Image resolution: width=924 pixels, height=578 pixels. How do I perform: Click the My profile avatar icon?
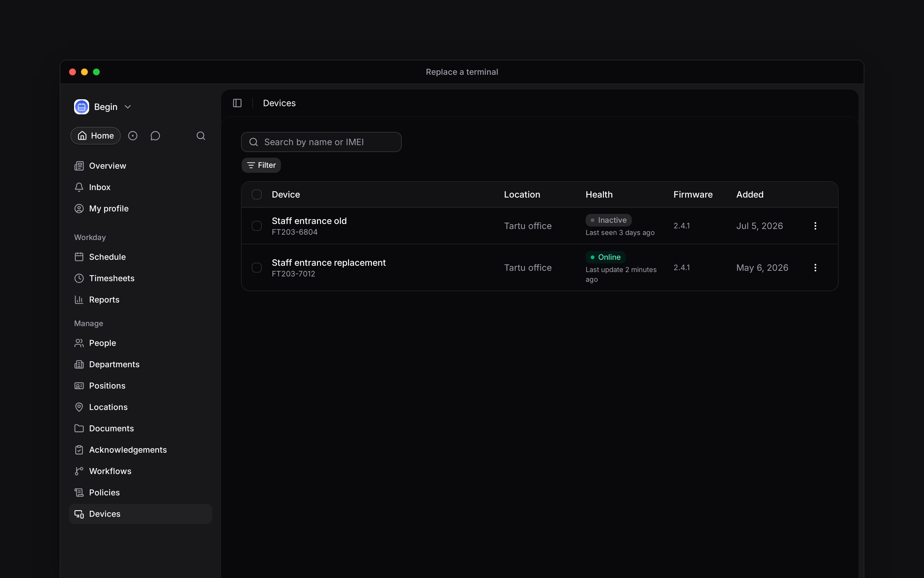pos(79,209)
